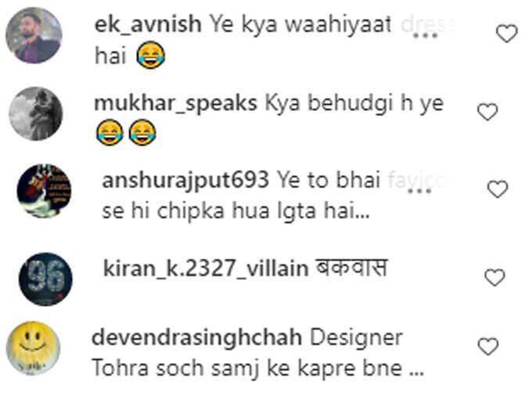Visit the ek_avnish username link
The image size is (532, 399).
click(x=148, y=25)
